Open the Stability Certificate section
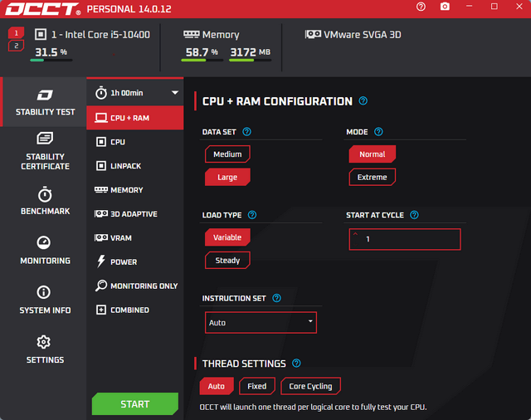 45,151
